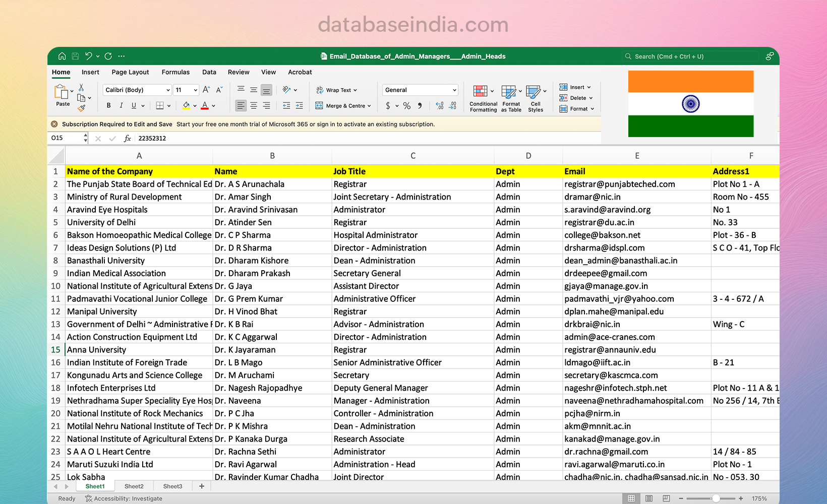
Task: Click zoom in plus button
Action: point(741,498)
